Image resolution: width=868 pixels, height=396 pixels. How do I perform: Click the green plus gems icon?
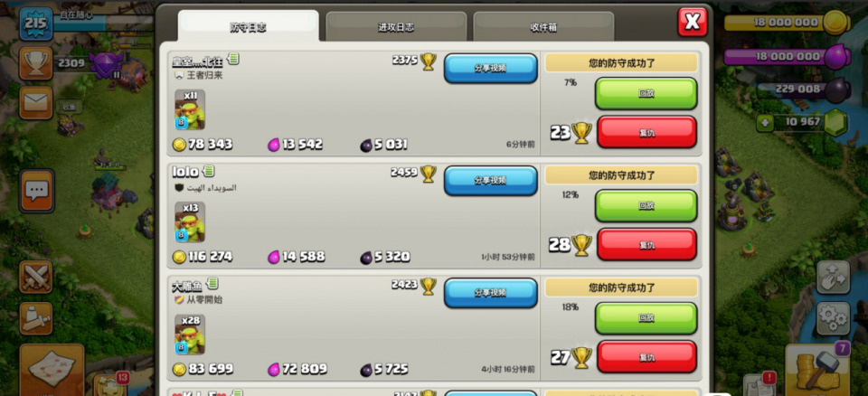[x=765, y=122]
